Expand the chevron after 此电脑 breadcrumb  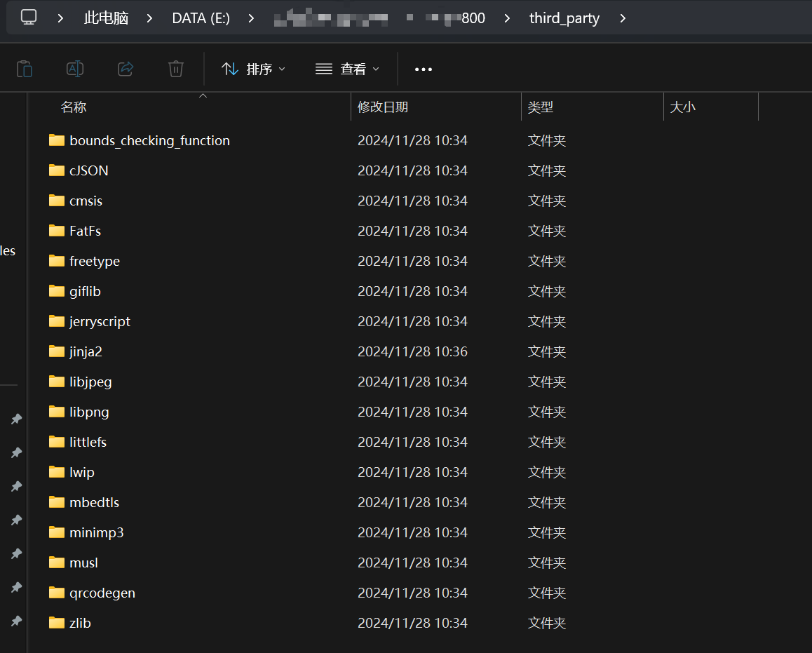point(149,19)
